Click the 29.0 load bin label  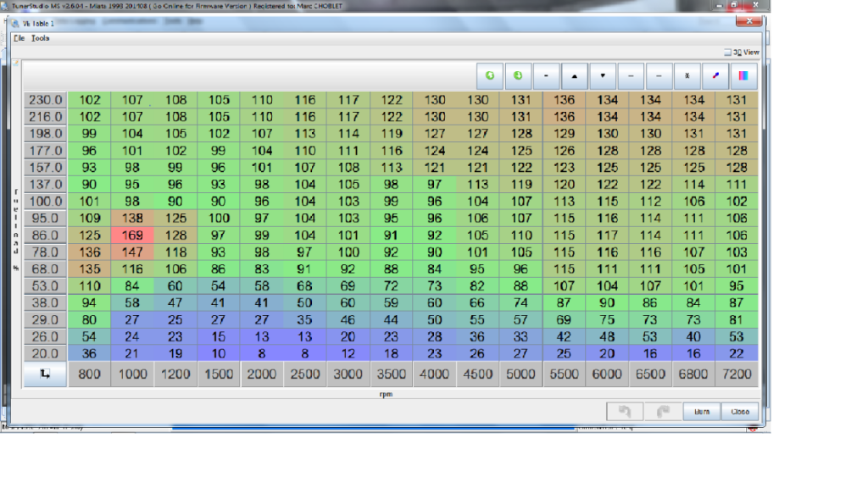pyautogui.click(x=45, y=319)
